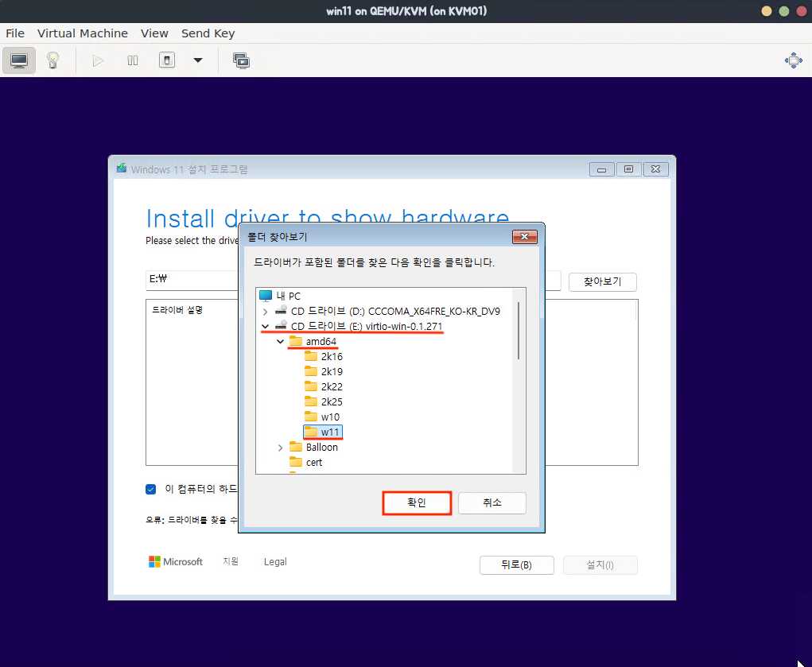The height and width of the screenshot is (667, 812).
Task: Click the Microsoft logo
Action: [x=176, y=562]
